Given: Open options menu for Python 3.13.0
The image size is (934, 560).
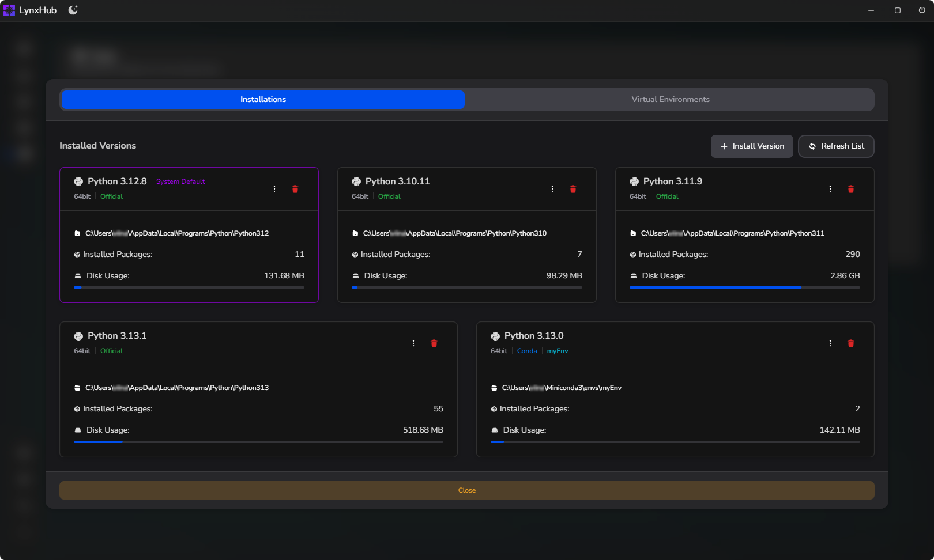Looking at the screenshot, I should pyautogui.click(x=830, y=343).
